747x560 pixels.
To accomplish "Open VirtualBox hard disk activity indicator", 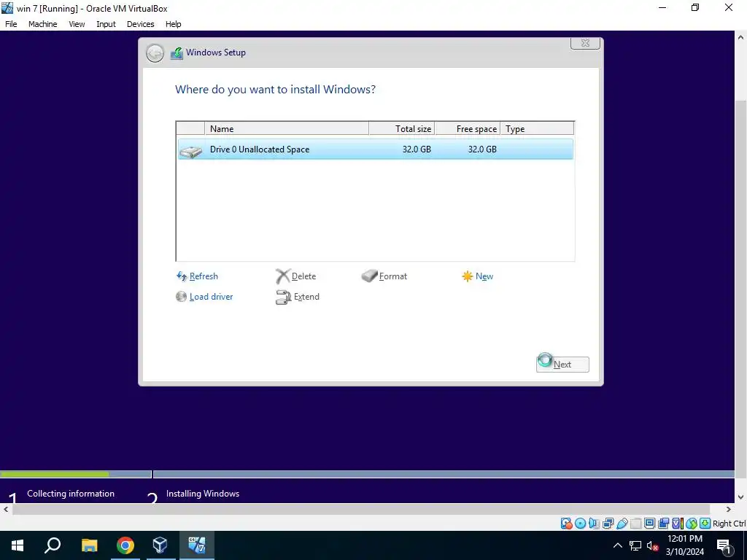I will pos(566,524).
